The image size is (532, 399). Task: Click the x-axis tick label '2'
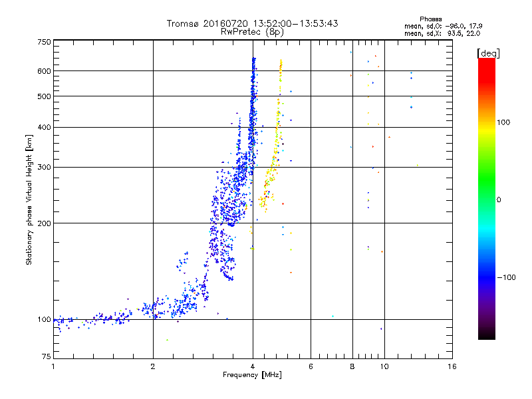tap(153, 366)
